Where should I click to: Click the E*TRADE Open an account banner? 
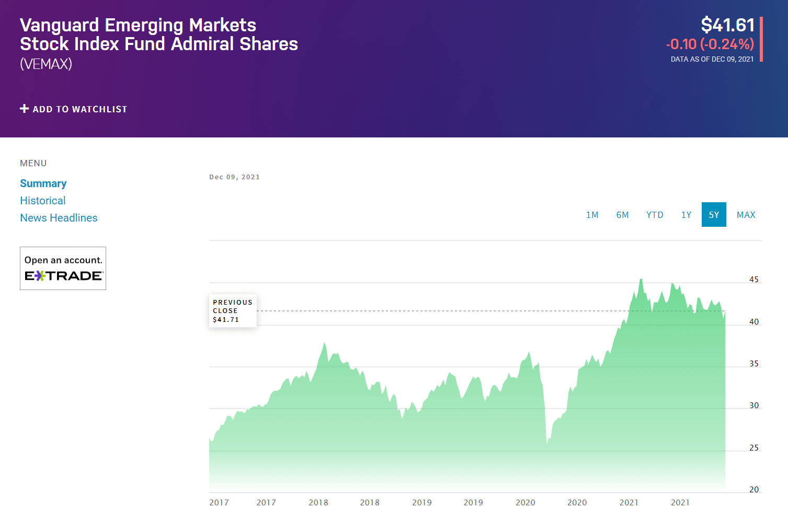pos(63,268)
